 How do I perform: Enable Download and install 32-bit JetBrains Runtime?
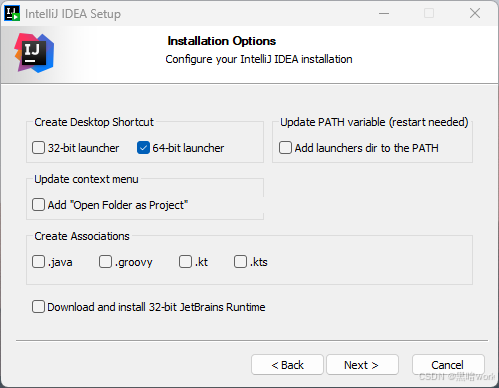click(38, 307)
